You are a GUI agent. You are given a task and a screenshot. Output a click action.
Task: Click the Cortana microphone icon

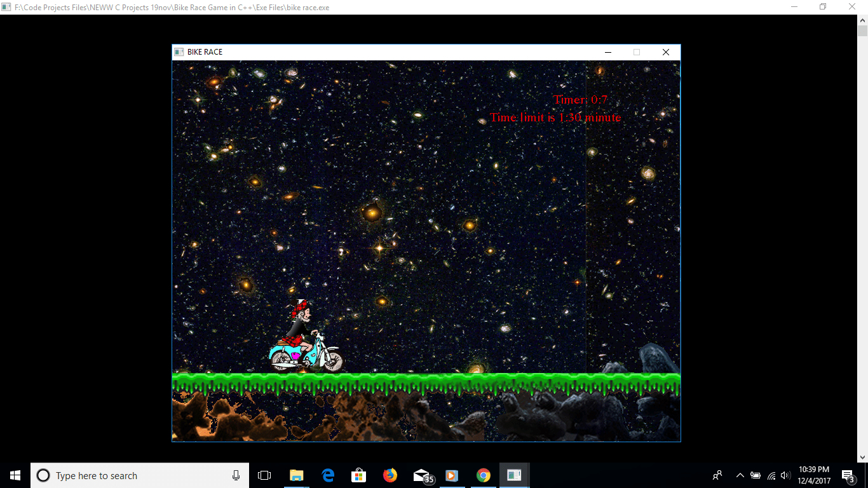pyautogui.click(x=236, y=475)
